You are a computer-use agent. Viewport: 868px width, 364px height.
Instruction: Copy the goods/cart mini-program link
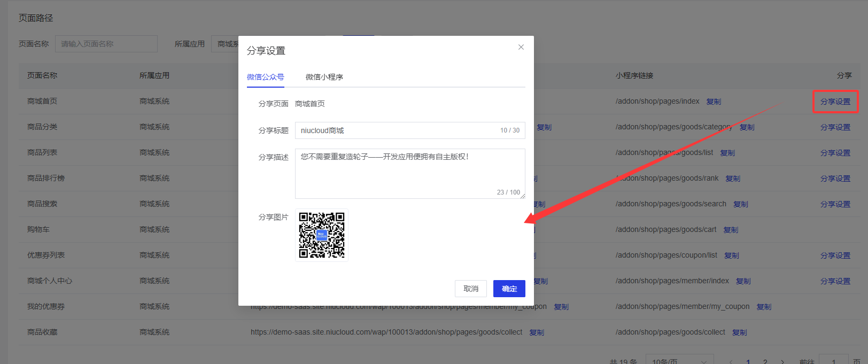coord(731,230)
